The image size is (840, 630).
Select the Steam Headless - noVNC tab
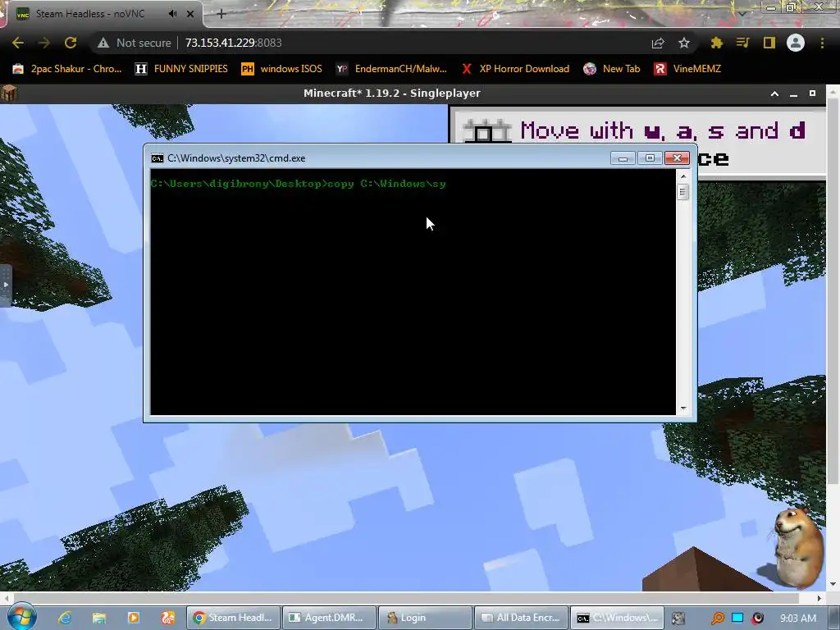pyautogui.click(x=90, y=14)
